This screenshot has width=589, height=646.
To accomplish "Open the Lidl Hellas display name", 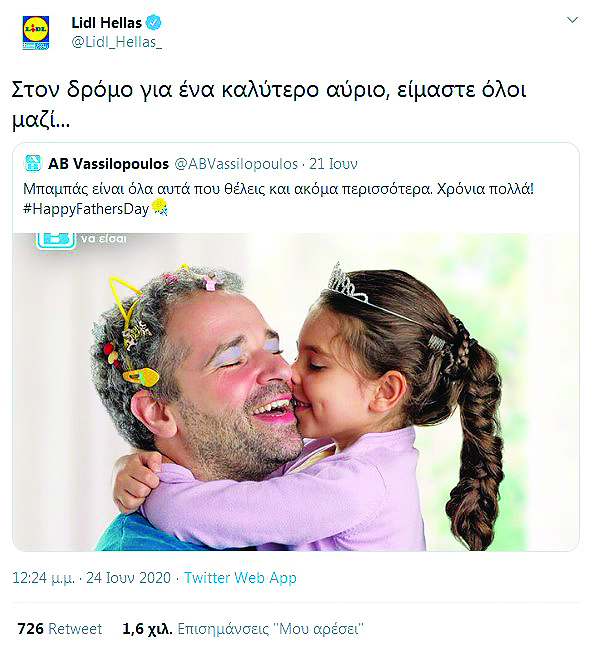I will pos(107,23).
